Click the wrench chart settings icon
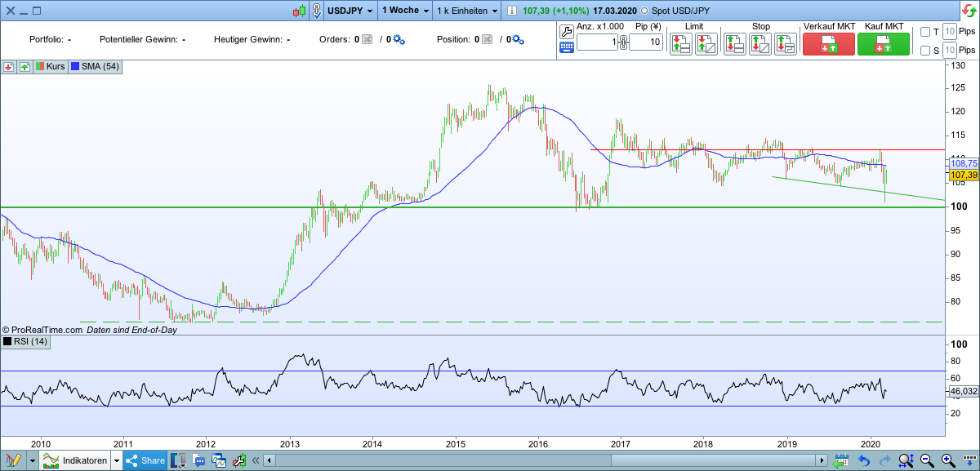The image size is (980, 471). (x=238, y=460)
